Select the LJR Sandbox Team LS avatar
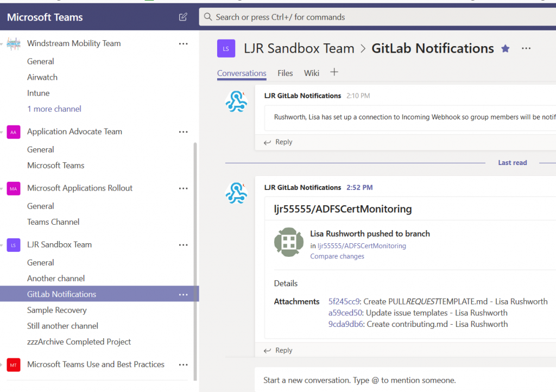Viewport: 556px width, 392px height. pos(13,245)
